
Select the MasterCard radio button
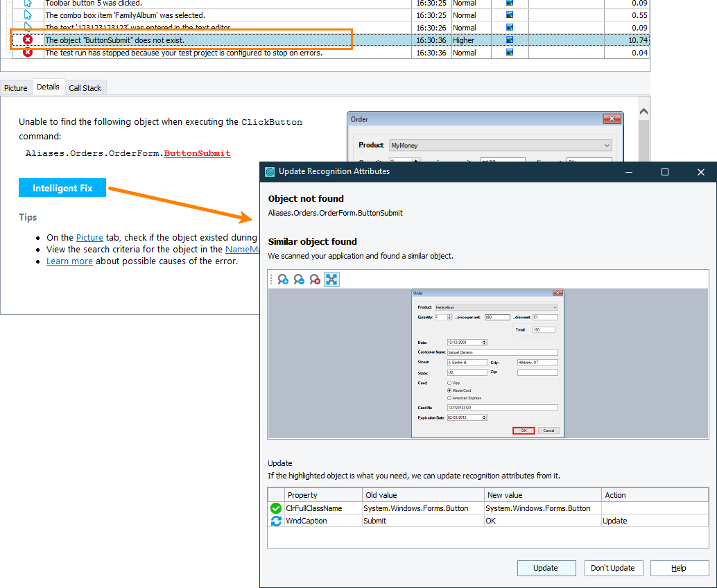[x=448, y=390]
